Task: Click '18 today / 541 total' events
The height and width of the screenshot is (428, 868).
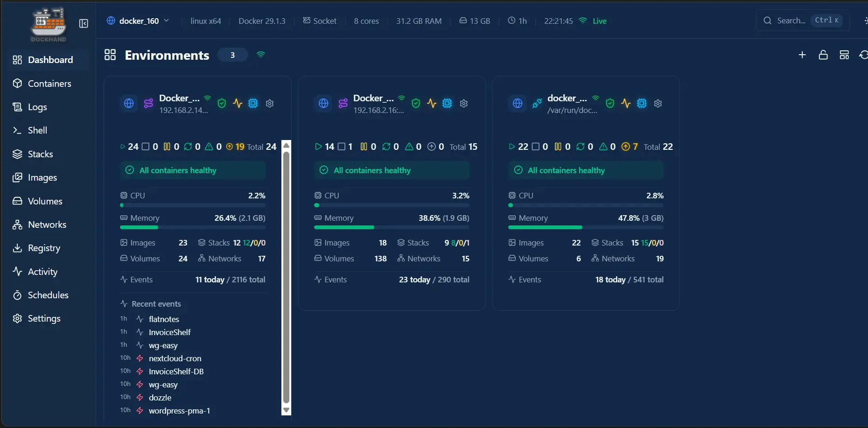Action: (x=629, y=280)
